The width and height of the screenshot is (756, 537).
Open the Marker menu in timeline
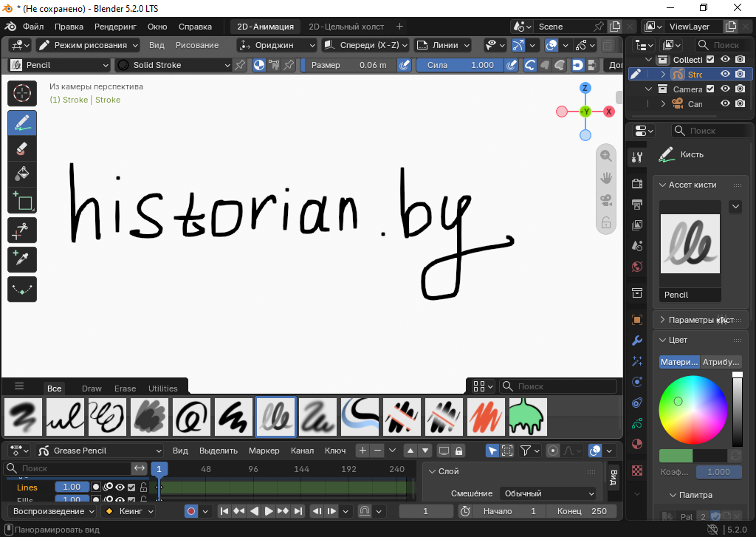pos(264,451)
